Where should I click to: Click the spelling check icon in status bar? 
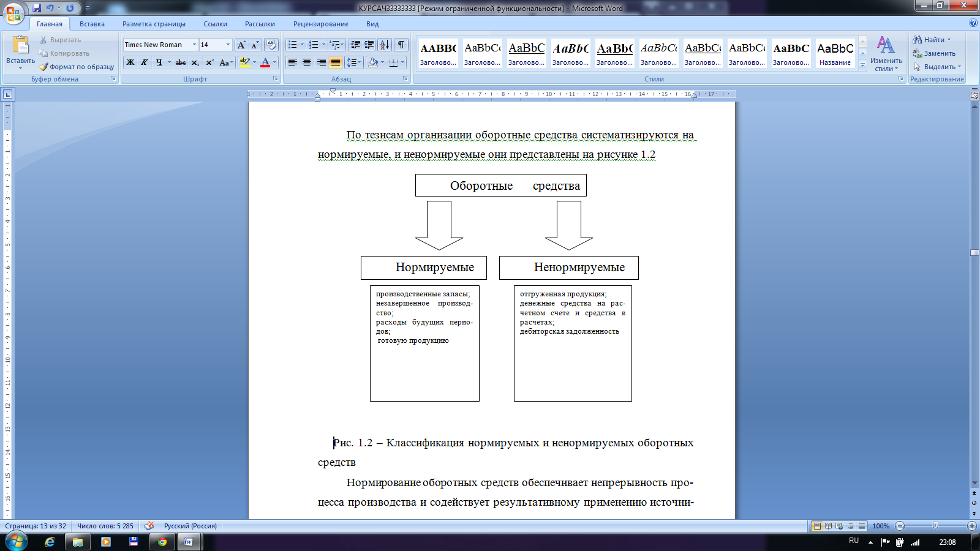(149, 526)
